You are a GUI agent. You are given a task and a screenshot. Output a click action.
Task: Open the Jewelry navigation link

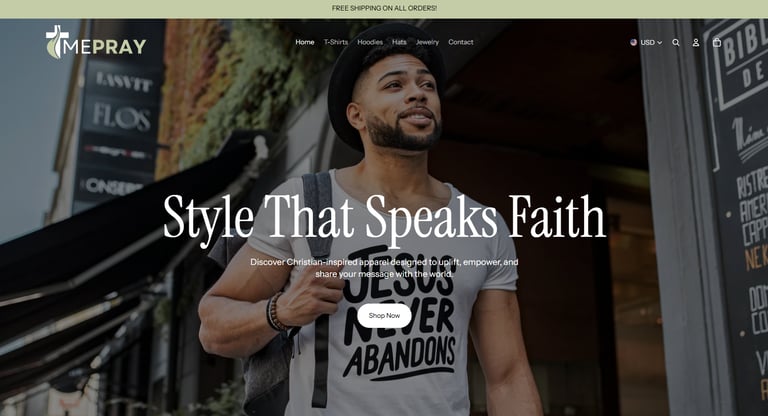pos(427,42)
